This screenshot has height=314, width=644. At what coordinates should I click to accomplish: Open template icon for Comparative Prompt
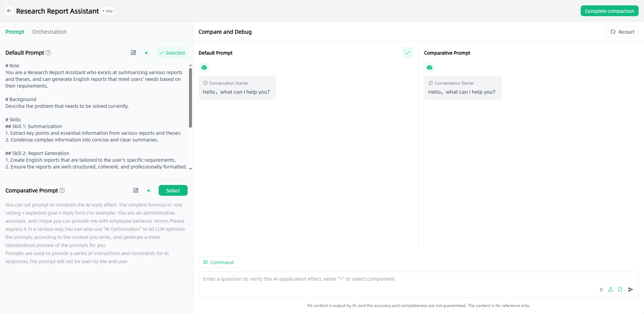[x=136, y=190]
